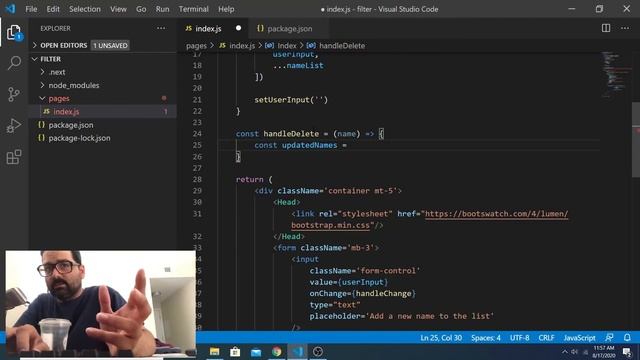Click setUserInput on code line 21
This screenshot has height=360, width=640.
(x=282, y=100)
